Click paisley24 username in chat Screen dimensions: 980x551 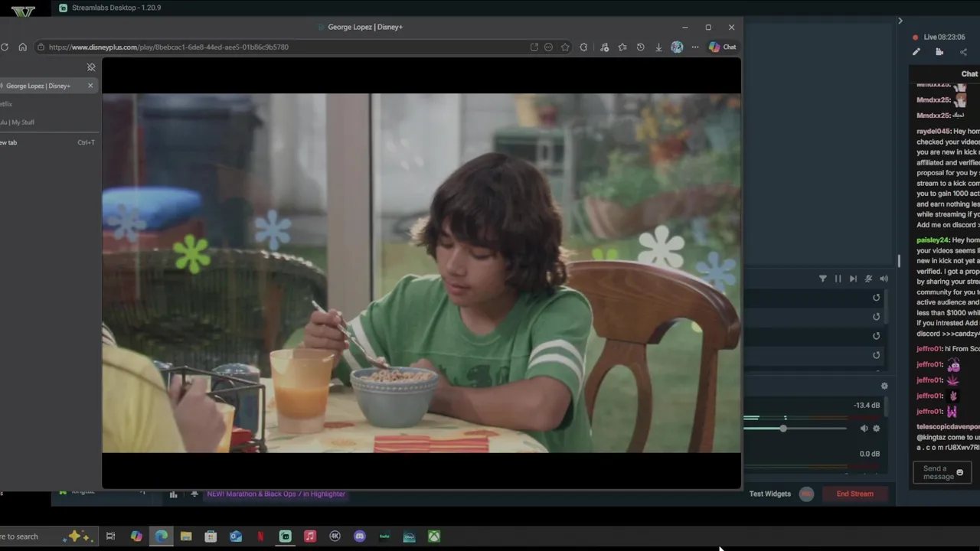[x=933, y=240]
